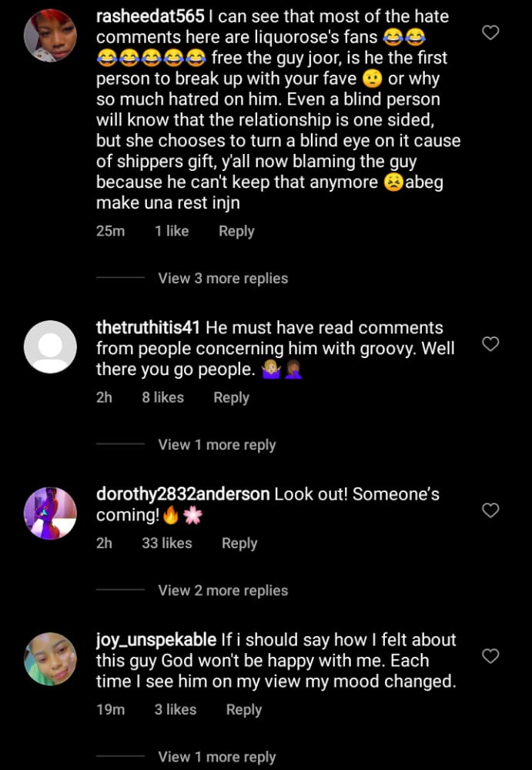Open the rasheedat565 username link
The width and height of the screenshot is (532, 770).
(x=150, y=16)
